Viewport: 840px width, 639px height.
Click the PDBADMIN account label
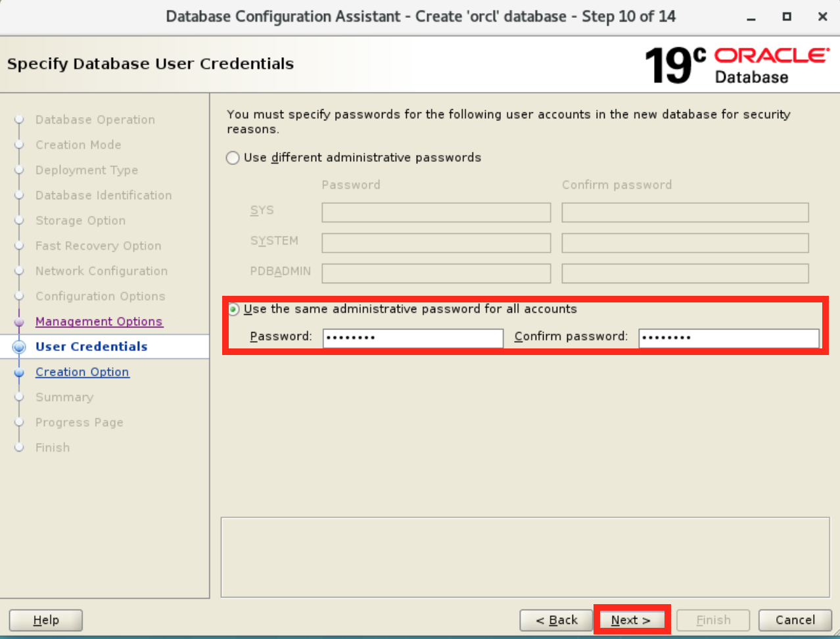click(x=281, y=271)
